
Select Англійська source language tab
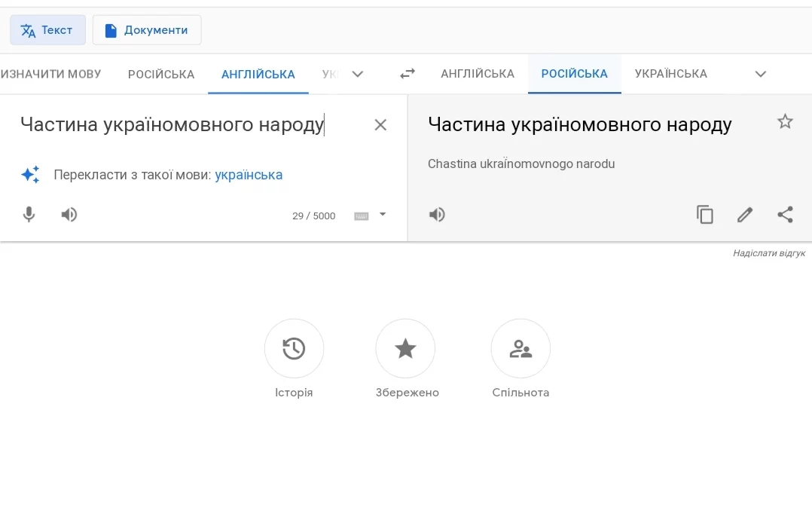point(258,74)
